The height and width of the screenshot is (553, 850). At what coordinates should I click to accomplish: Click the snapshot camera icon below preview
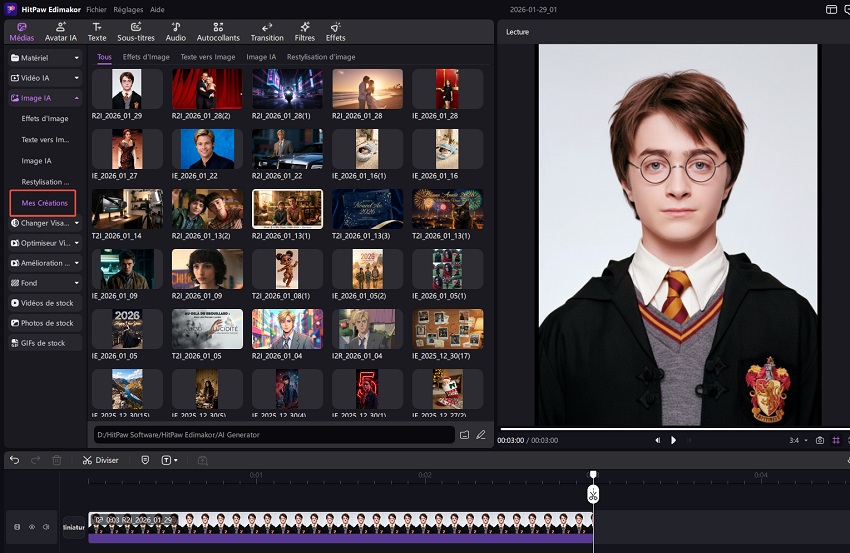click(820, 440)
